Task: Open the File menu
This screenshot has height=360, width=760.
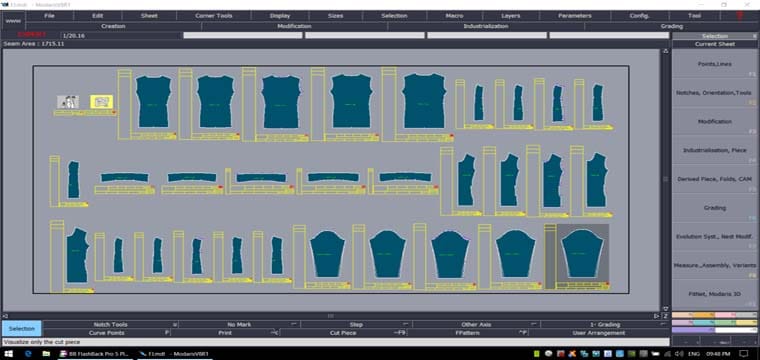Action: coord(49,16)
